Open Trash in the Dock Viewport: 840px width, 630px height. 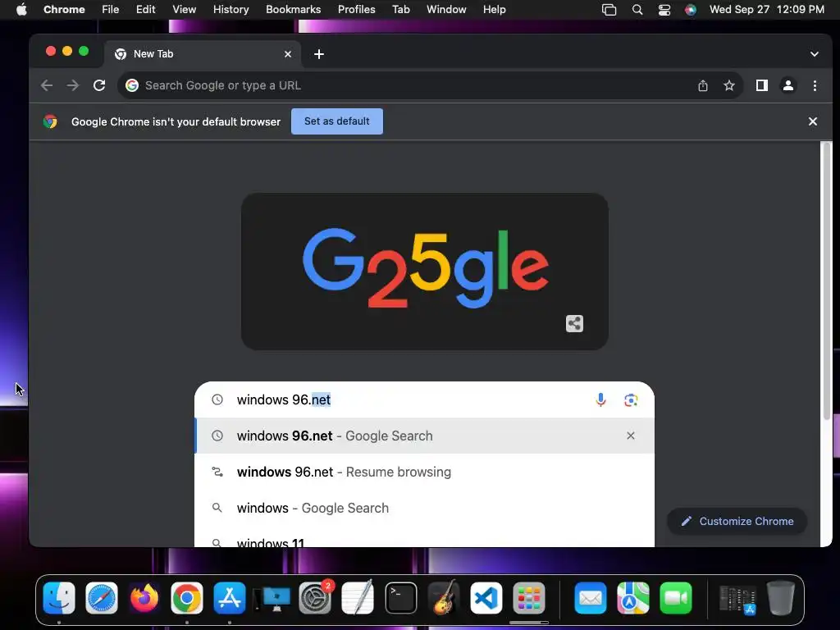tap(781, 598)
